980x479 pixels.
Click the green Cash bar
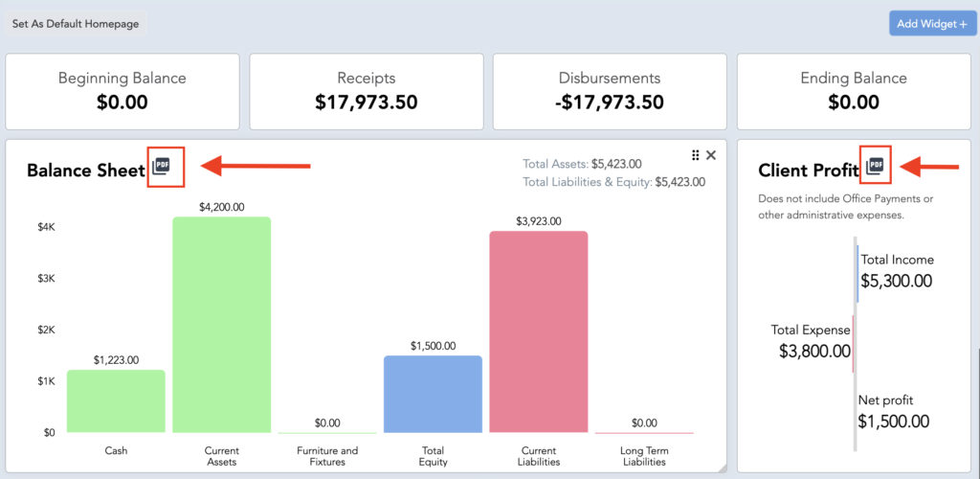(x=116, y=401)
